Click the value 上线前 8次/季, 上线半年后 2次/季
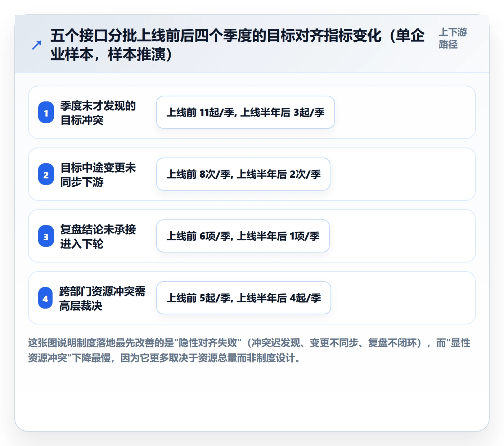The image size is (504, 446). [x=243, y=174]
